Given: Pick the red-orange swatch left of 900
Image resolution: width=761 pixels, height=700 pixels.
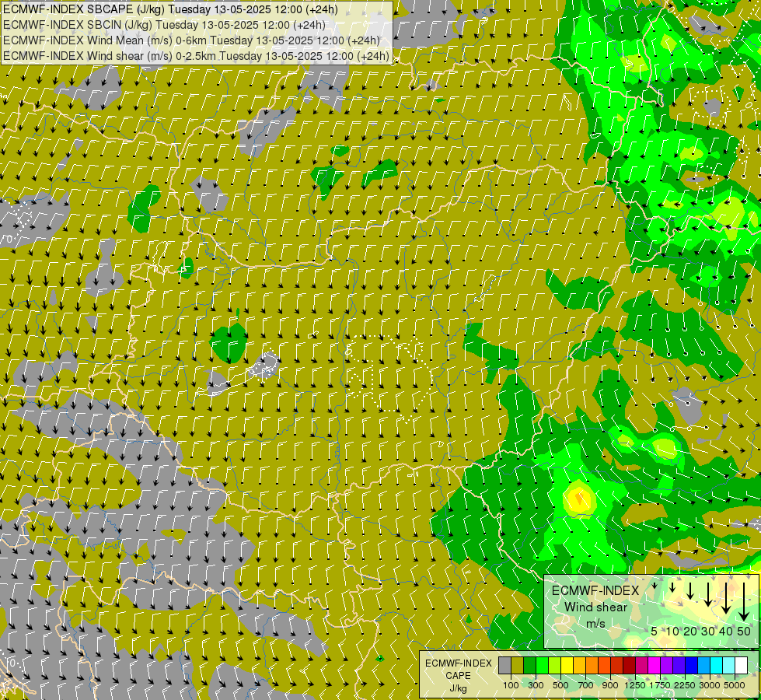Looking at the screenshot, I should [x=604, y=665].
